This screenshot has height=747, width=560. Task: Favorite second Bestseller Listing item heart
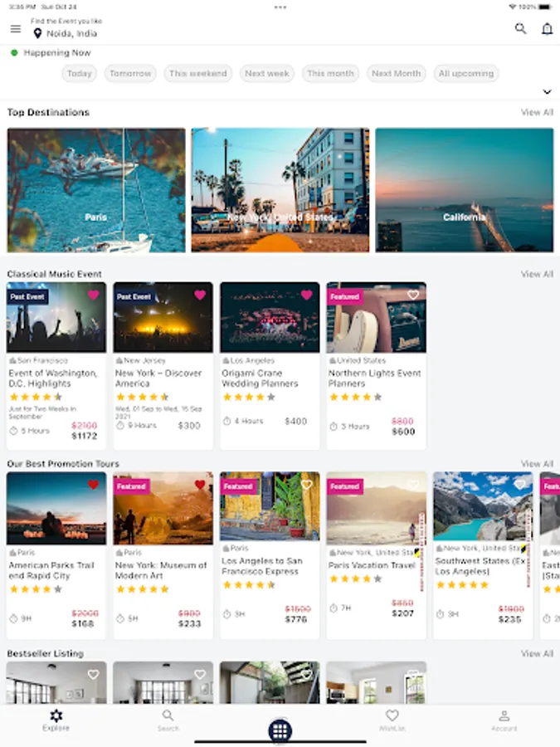coord(200,674)
